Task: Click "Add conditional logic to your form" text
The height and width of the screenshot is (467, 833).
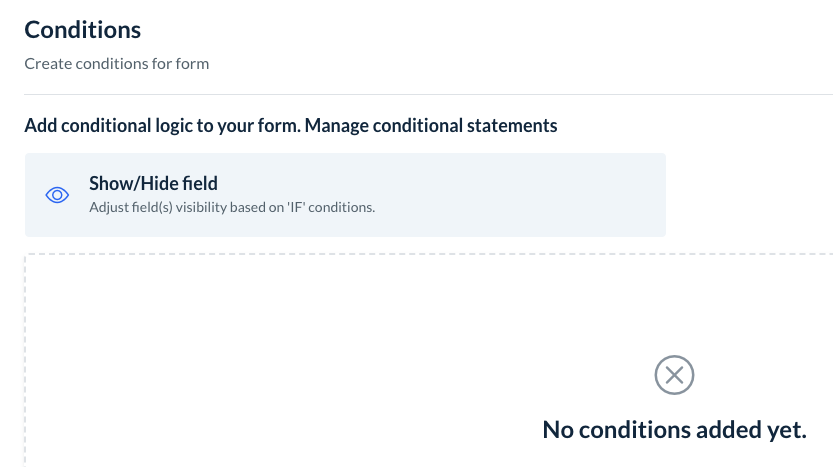Action: point(162,126)
